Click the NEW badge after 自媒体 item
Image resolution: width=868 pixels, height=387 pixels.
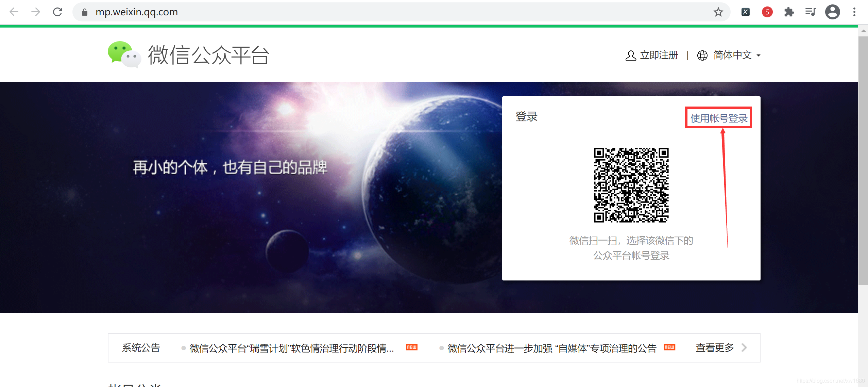(669, 348)
